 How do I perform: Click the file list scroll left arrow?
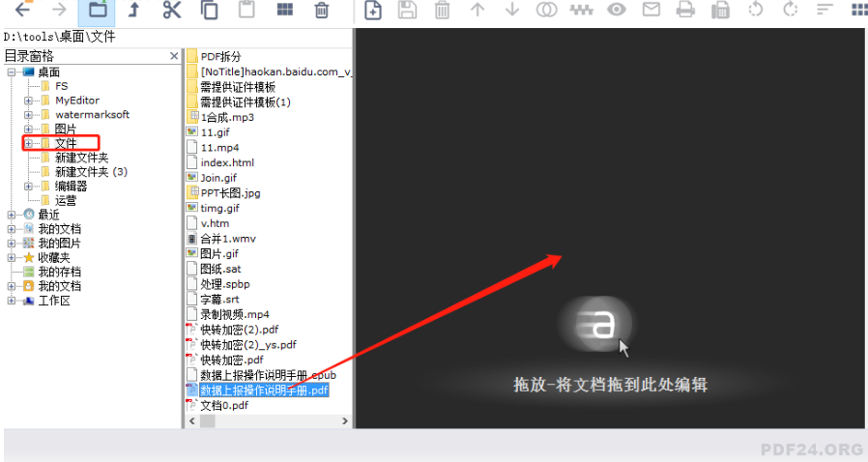[192, 421]
